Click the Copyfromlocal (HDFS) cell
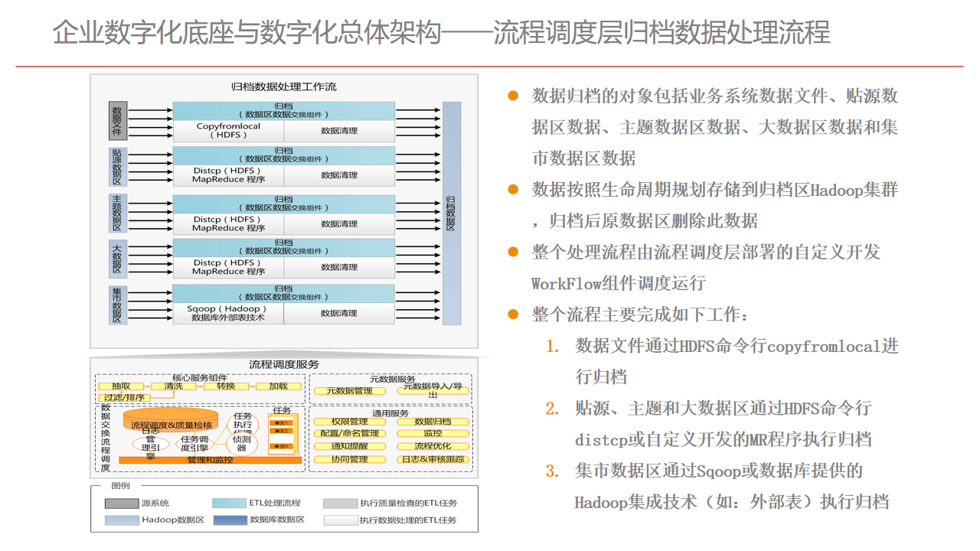 pos(228,131)
